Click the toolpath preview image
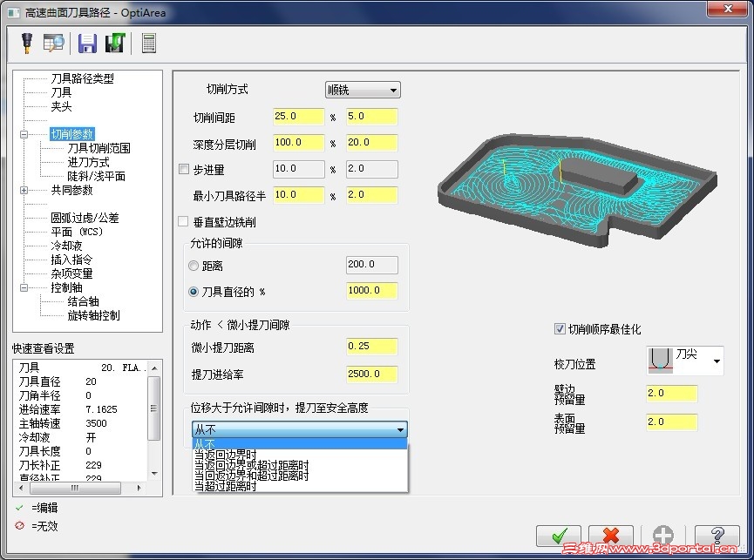754x560 pixels. click(576, 190)
